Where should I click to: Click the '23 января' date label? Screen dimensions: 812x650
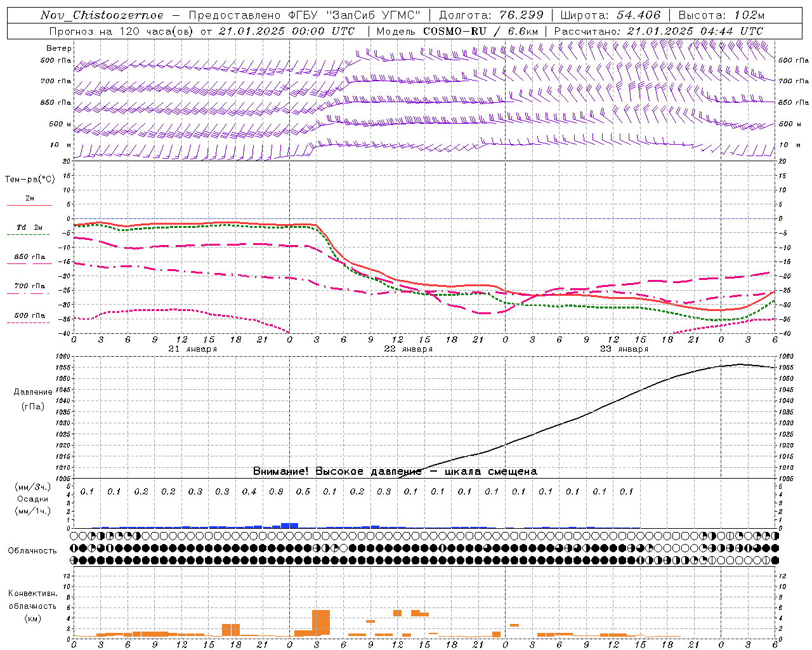coord(624,349)
